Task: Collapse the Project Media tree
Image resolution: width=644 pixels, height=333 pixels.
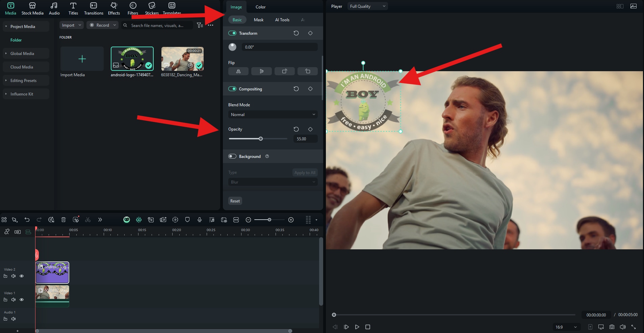Action: tap(6, 26)
